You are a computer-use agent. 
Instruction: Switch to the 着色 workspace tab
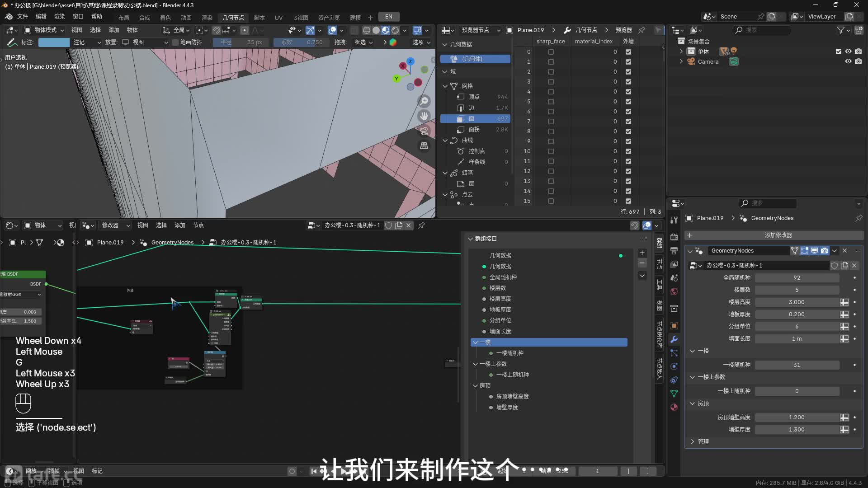click(165, 18)
